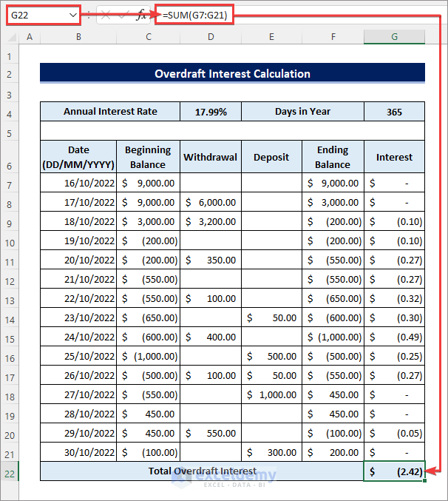
Task: Click the Insert Function fx icon
Action: [141, 15]
